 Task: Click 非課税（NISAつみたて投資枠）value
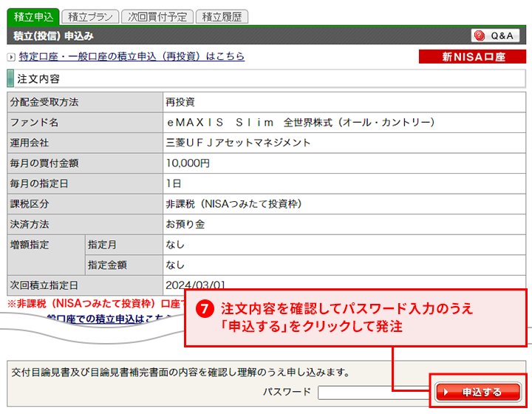pyautogui.click(x=233, y=204)
